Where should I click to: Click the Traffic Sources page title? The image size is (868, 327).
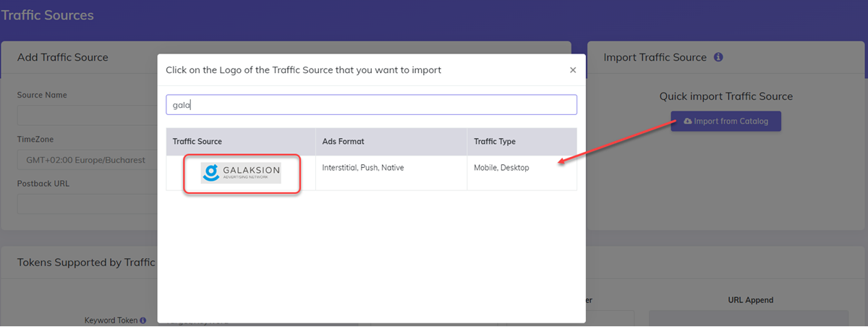[48, 15]
